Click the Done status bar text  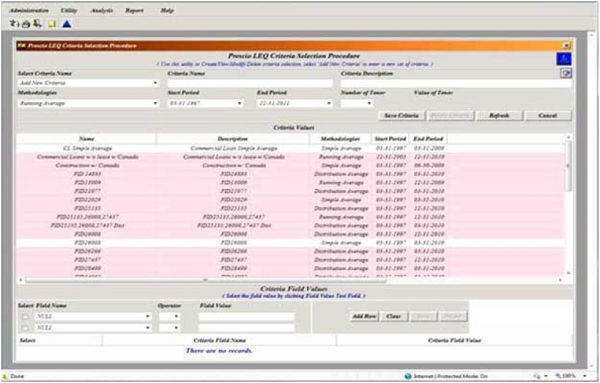(x=17, y=376)
